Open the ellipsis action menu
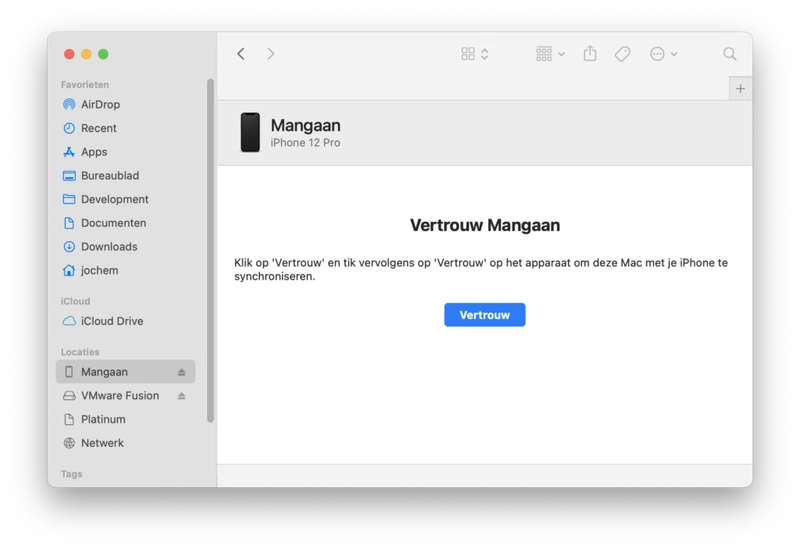800x550 pixels. (x=663, y=54)
